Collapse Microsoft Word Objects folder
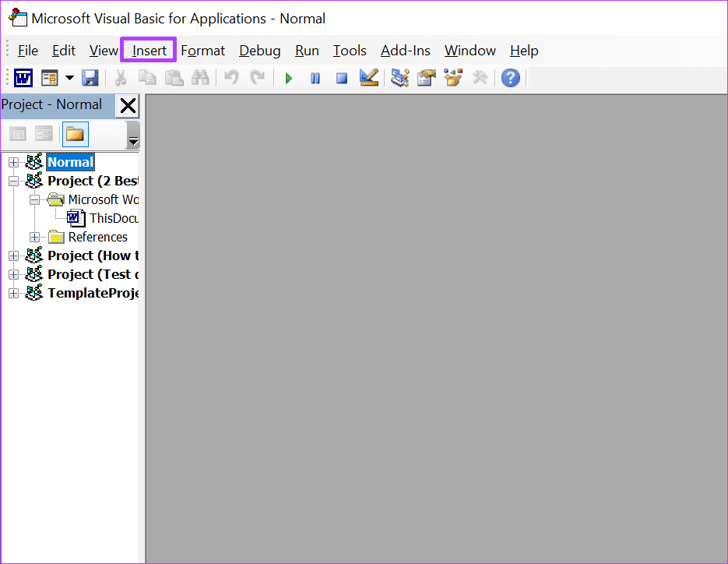This screenshot has width=728, height=564. click(34, 200)
